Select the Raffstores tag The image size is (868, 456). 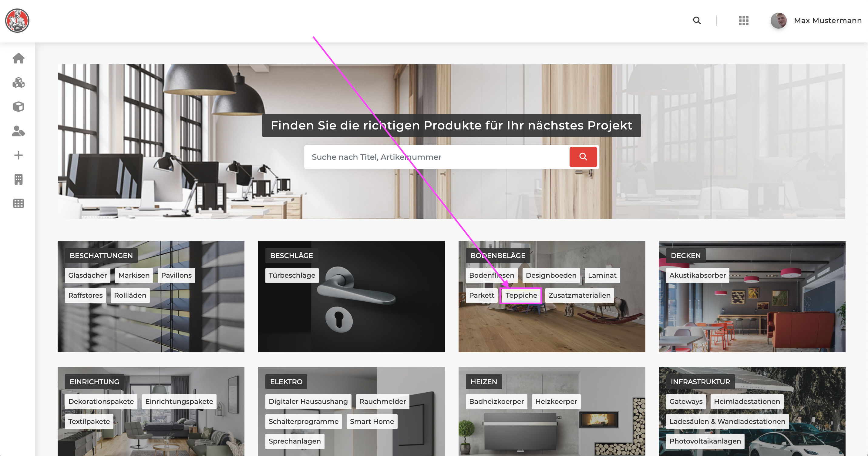tap(85, 295)
